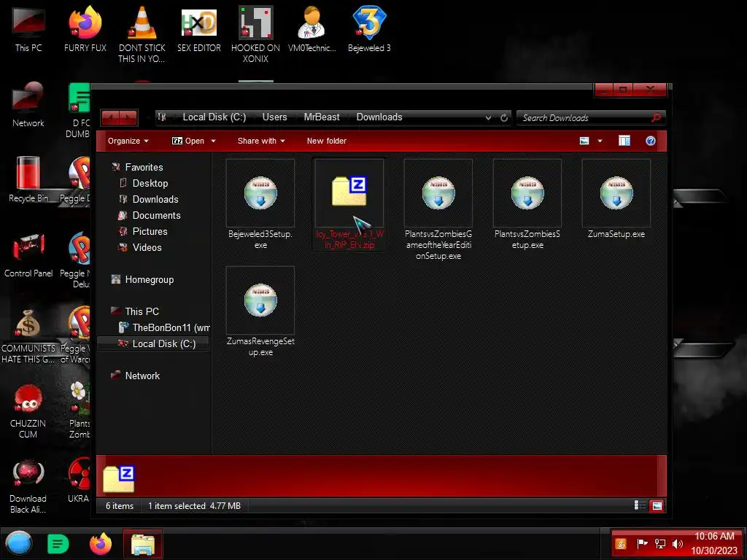This screenshot has height=560, width=747.
Task: Click the back navigation arrow
Action: [111, 117]
